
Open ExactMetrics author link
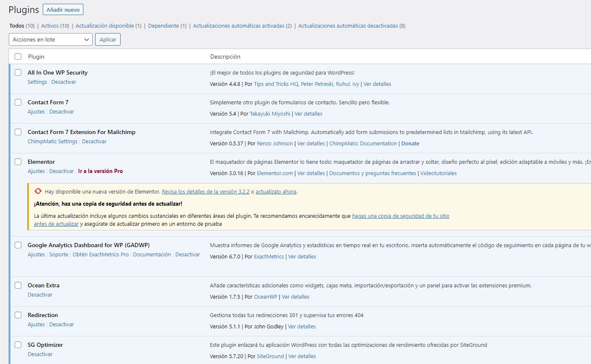(269, 257)
